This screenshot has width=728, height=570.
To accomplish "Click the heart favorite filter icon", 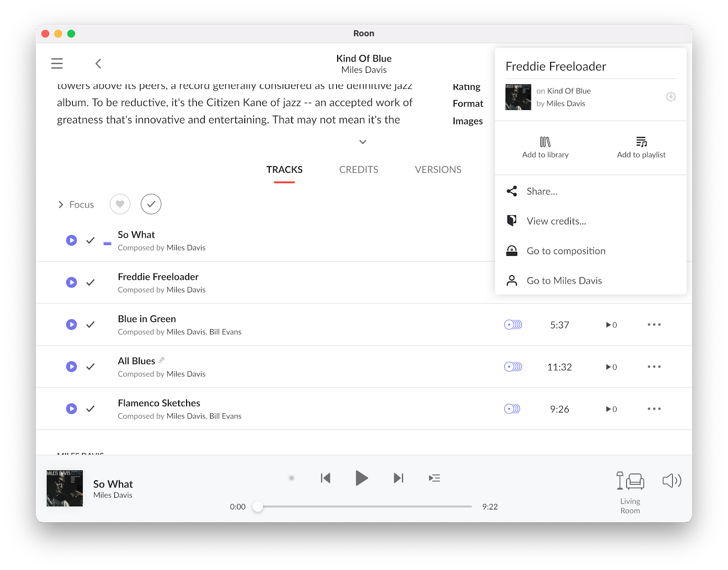I will pyautogui.click(x=120, y=204).
